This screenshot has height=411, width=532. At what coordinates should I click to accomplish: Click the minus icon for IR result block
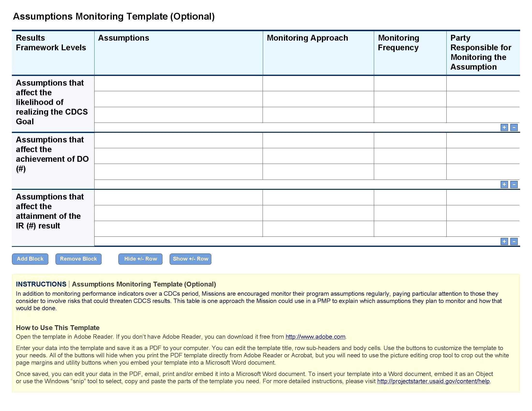pos(514,241)
